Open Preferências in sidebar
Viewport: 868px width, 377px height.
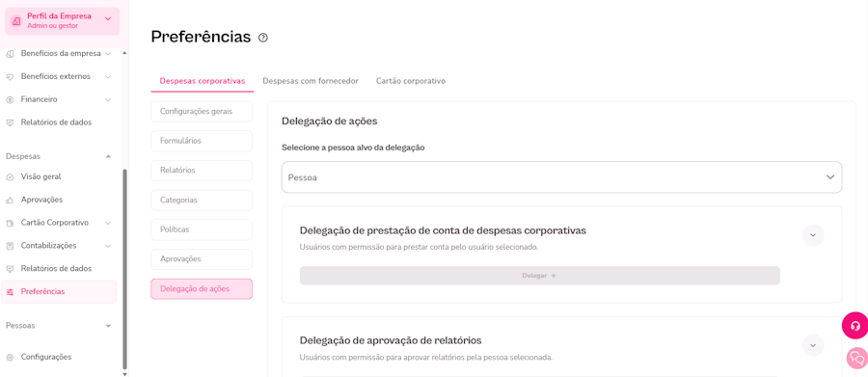[x=59, y=292]
